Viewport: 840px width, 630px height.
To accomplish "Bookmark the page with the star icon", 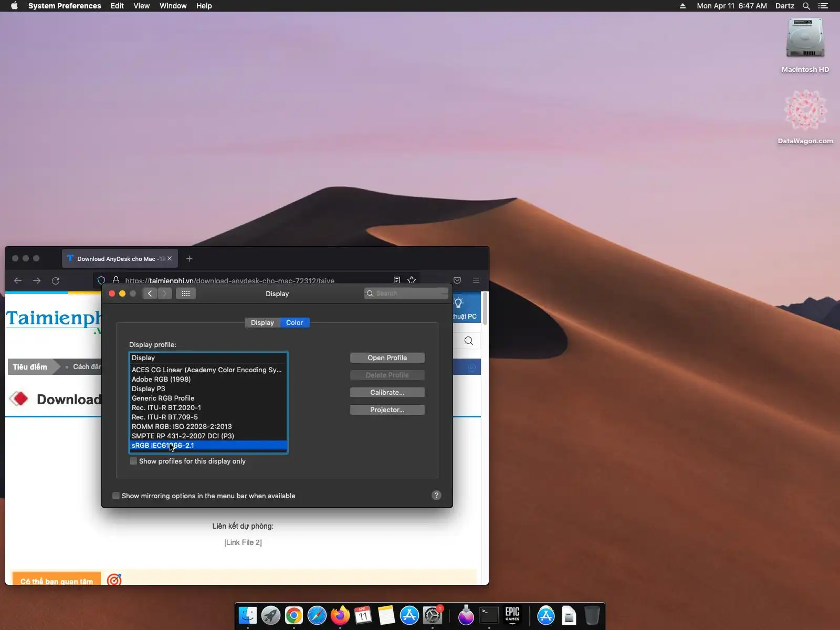I will [412, 280].
